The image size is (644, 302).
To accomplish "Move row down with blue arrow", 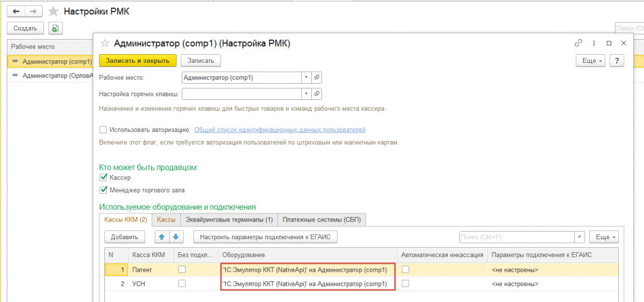I will 176,237.
